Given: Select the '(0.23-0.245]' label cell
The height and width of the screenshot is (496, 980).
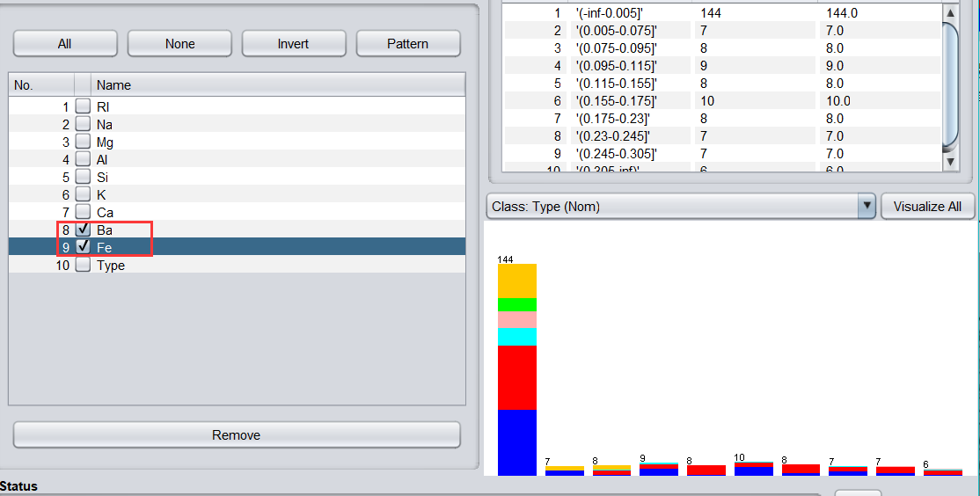Looking at the screenshot, I should pyautogui.click(x=612, y=135).
